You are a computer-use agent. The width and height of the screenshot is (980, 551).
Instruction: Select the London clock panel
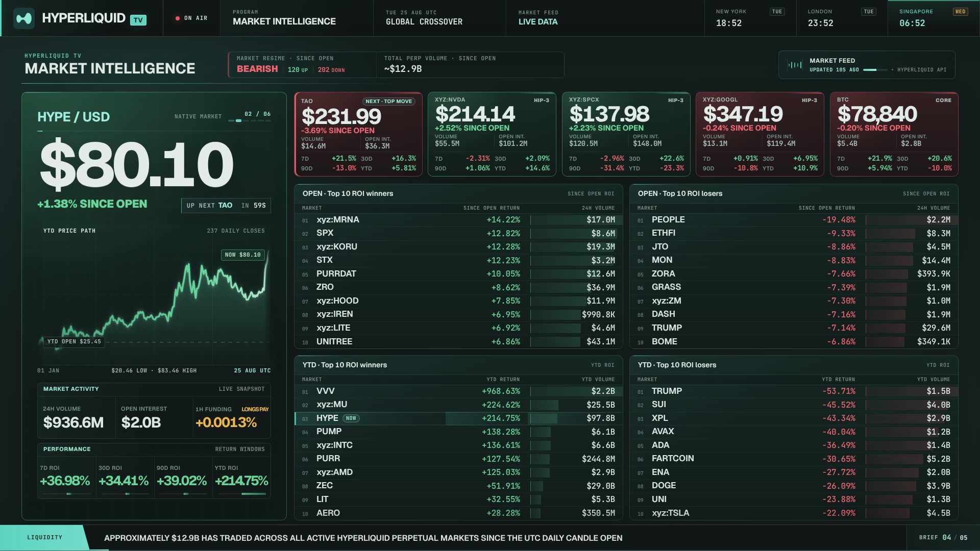click(842, 18)
